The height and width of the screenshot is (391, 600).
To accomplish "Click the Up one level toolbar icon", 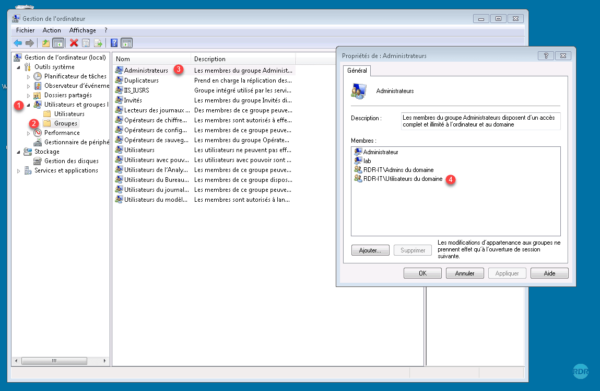I will tap(46, 43).
